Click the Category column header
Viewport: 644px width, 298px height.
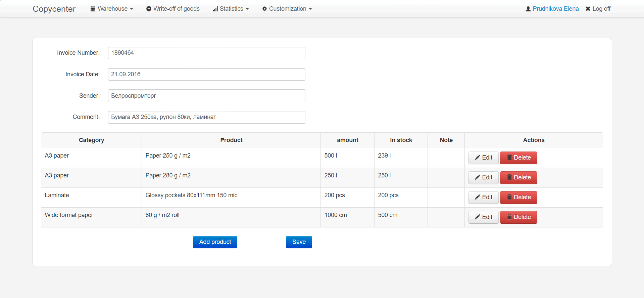91,140
